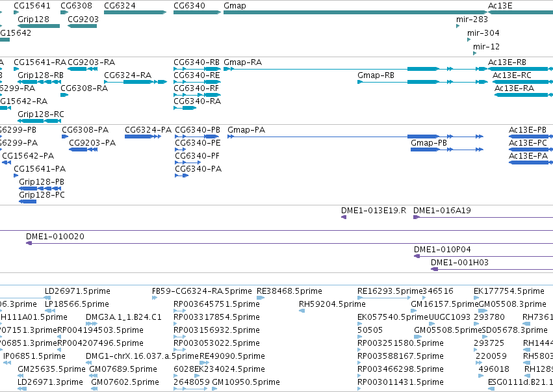Click the Ac13E-RC transcript label
The image size is (553, 392).
512,75
